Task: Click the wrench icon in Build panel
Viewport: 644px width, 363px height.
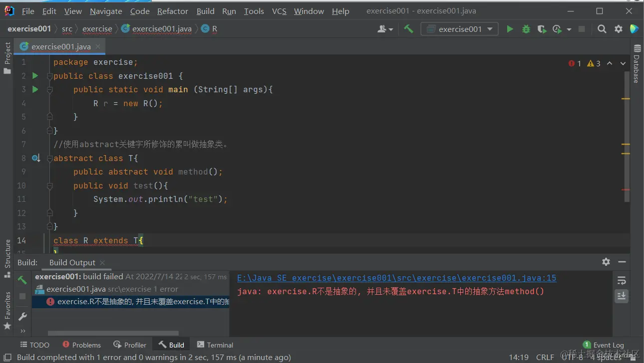Action: click(x=22, y=316)
